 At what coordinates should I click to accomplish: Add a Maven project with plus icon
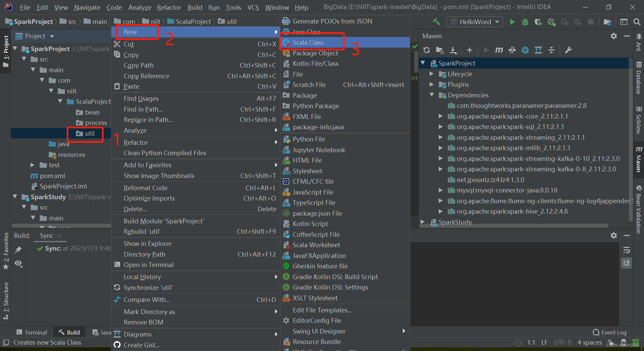pyautogui.click(x=470, y=50)
